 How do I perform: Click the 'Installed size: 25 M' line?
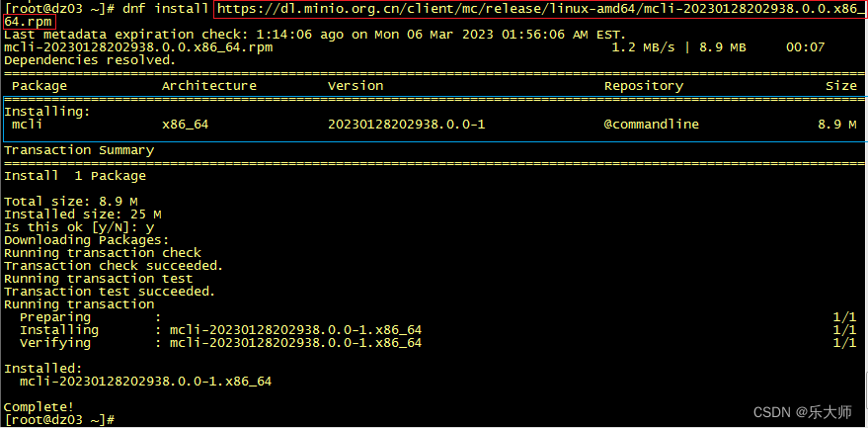(83, 214)
